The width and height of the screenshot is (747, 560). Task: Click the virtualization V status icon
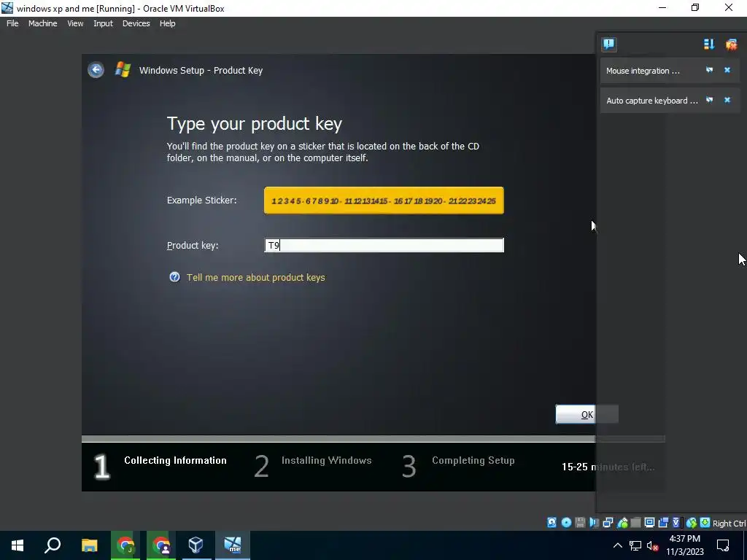676,522
